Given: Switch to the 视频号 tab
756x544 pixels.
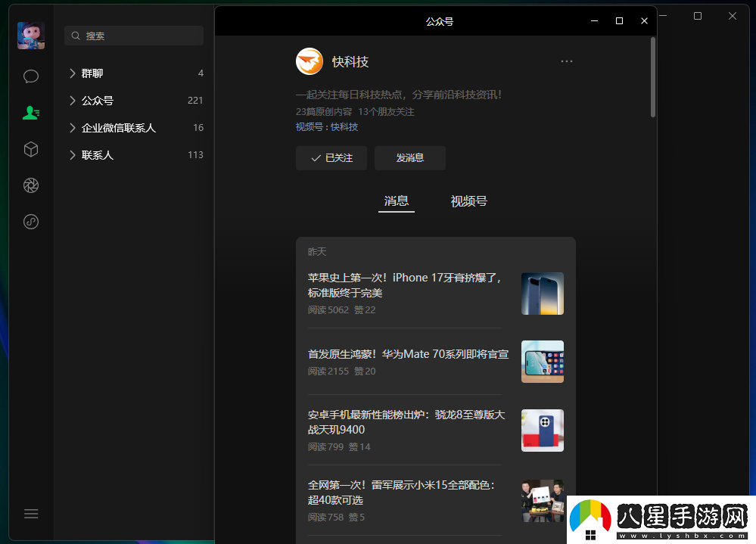Looking at the screenshot, I should 468,201.
